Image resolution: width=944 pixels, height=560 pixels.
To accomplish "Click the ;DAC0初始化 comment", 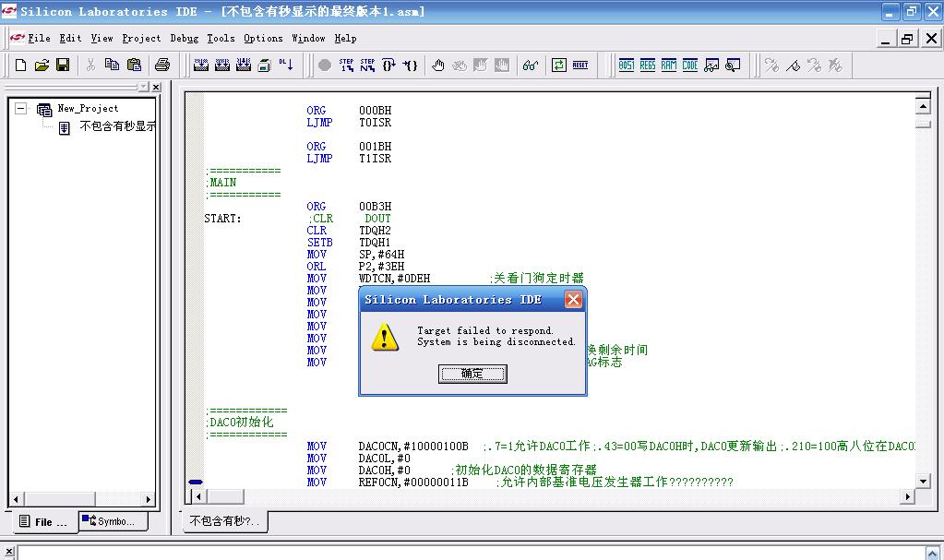I will tap(240, 423).
